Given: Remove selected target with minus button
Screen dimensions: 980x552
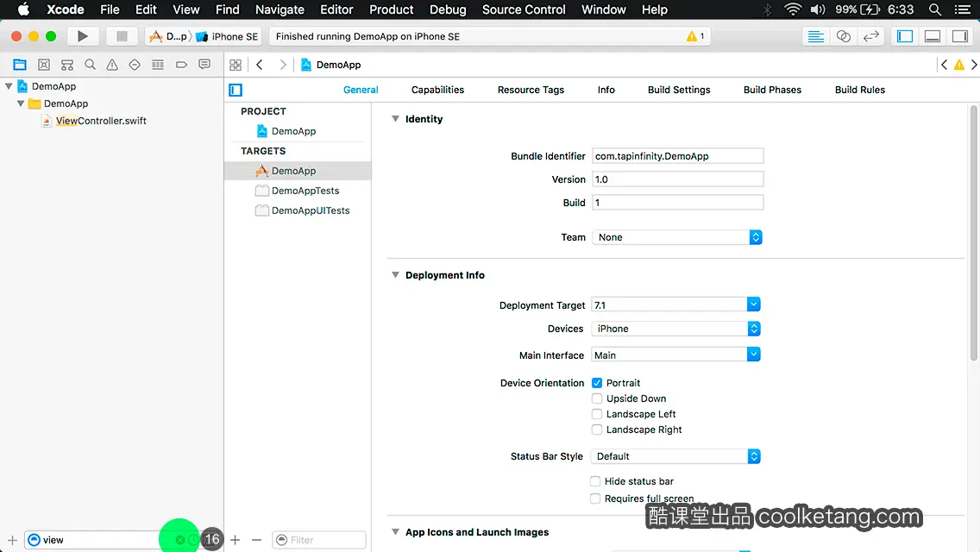Looking at the screenshot, I should 256,540.
